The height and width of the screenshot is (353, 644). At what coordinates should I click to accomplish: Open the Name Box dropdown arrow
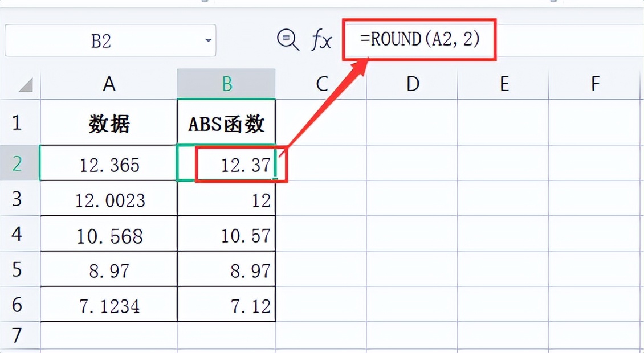pos(208,40)
